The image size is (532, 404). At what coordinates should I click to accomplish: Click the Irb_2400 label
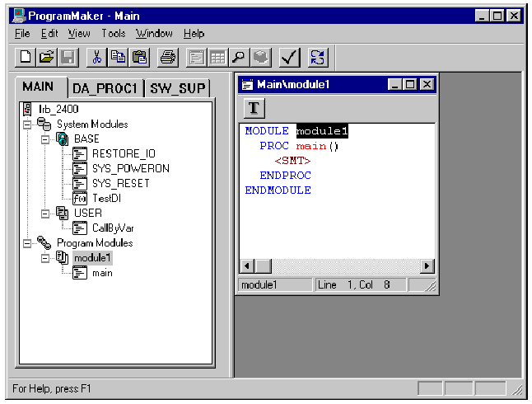click(x=58, y=109)
